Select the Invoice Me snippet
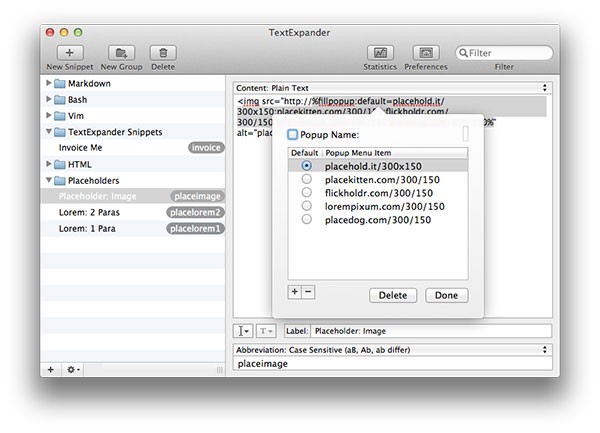This screenshot has width=600, height=433. pos(133,148)
